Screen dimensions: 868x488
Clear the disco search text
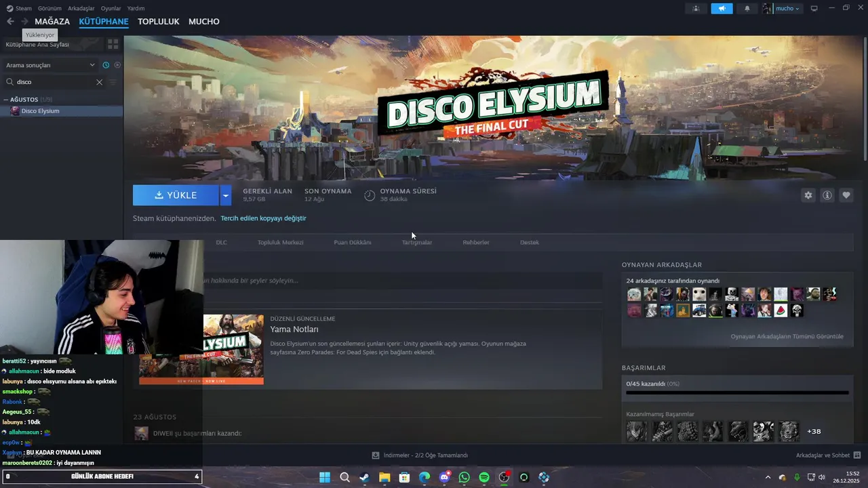click(99, 82)
